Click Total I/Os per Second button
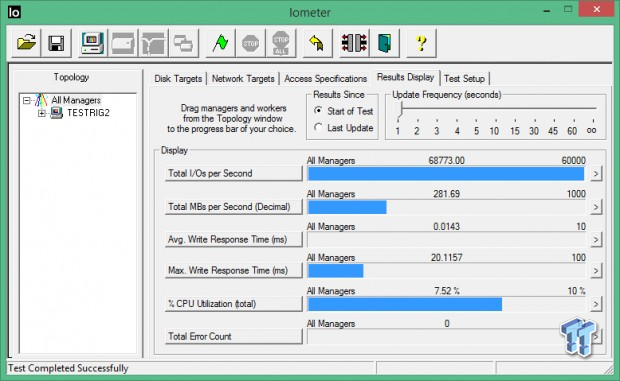 click(x=233, y=174)
